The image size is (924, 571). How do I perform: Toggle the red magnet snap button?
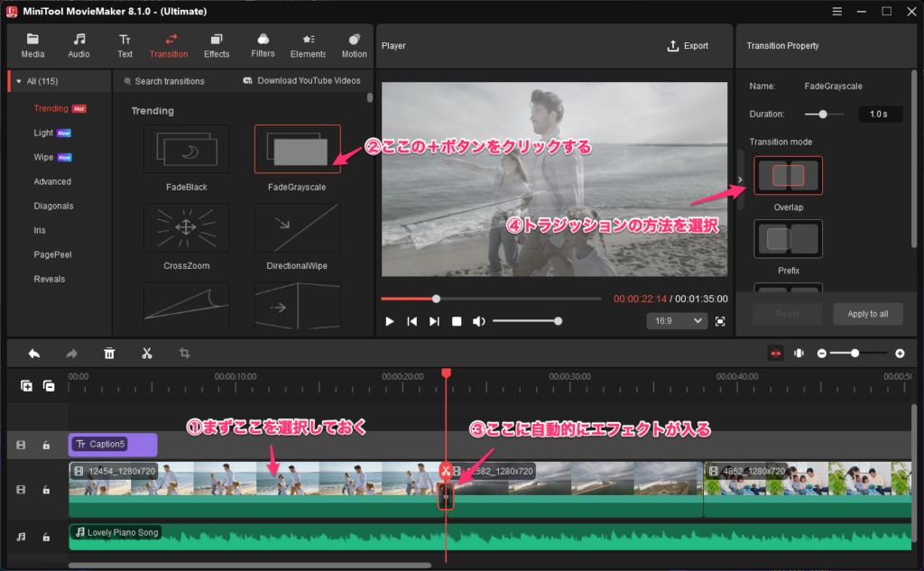coord(775,354)
